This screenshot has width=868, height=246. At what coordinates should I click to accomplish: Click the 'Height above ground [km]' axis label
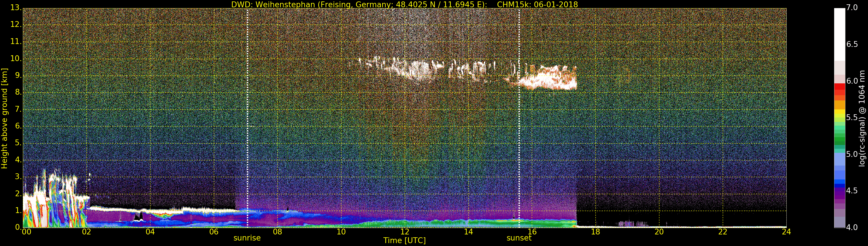coord(4,118)
